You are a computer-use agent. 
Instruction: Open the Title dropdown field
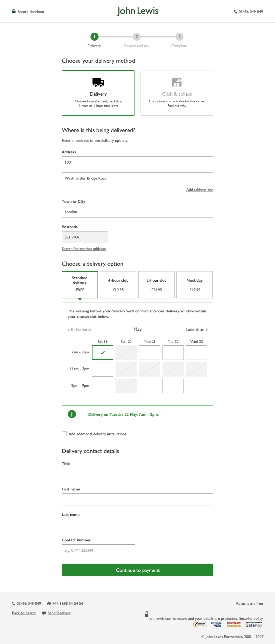[x=85, y=474]
